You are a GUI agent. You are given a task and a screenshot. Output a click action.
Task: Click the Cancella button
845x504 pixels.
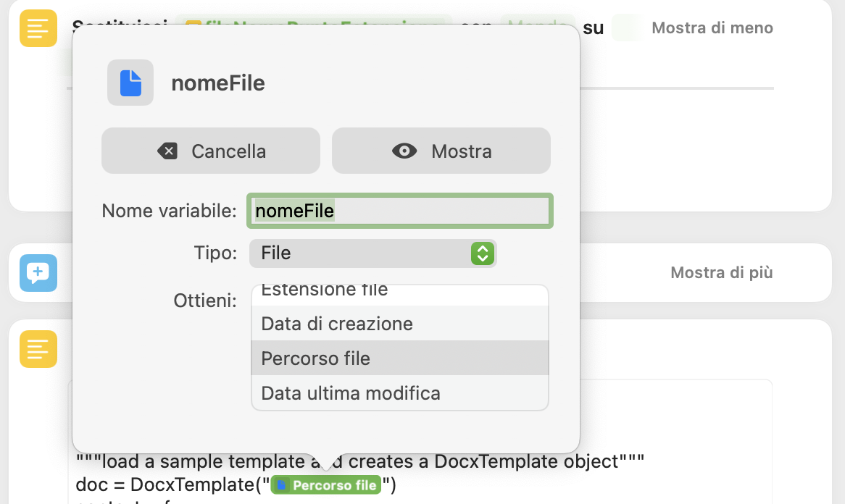[x=211, y=151]
